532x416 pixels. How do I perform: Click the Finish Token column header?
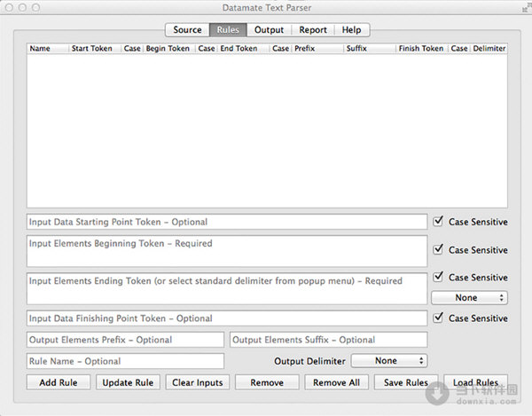pyautogui.click(x=422, y=49)
